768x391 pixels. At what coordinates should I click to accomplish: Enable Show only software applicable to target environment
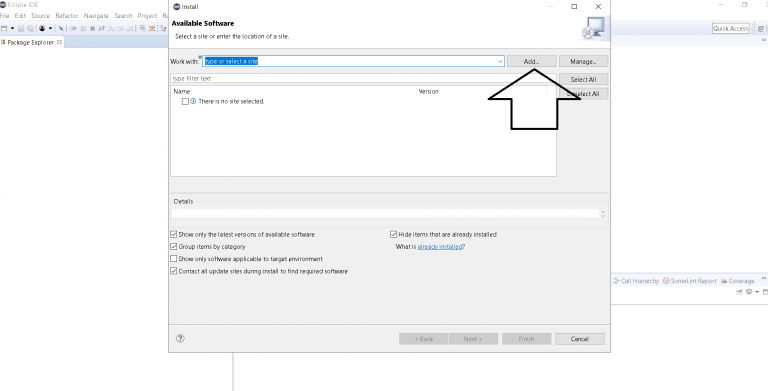point(173,259)
